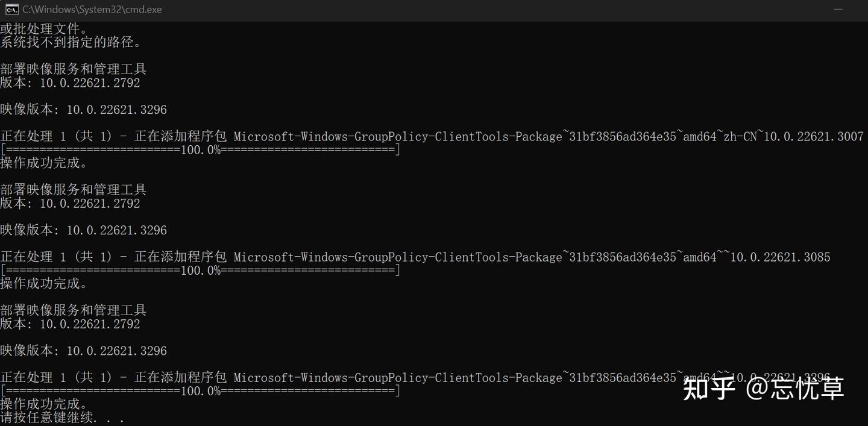Screen dimensions: 868x426
Task: Click the progress bar under the zh-CN package line
Action: coord(200,150)
